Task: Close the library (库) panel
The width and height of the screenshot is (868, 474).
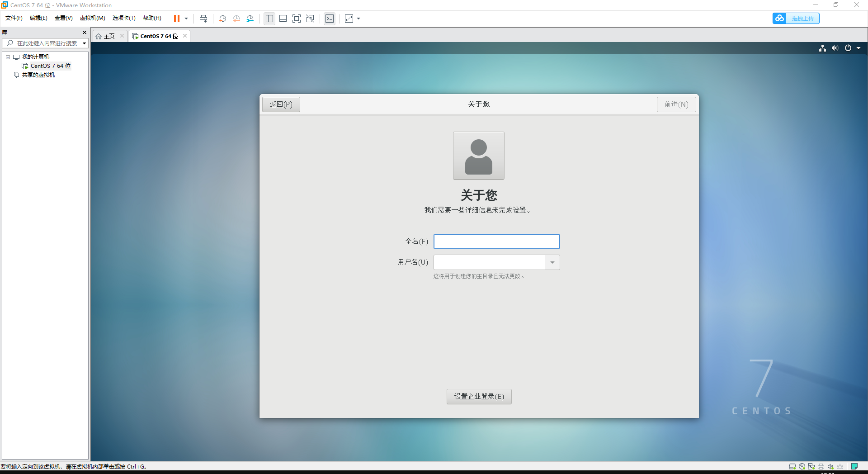Action: (x=85, y=33)
